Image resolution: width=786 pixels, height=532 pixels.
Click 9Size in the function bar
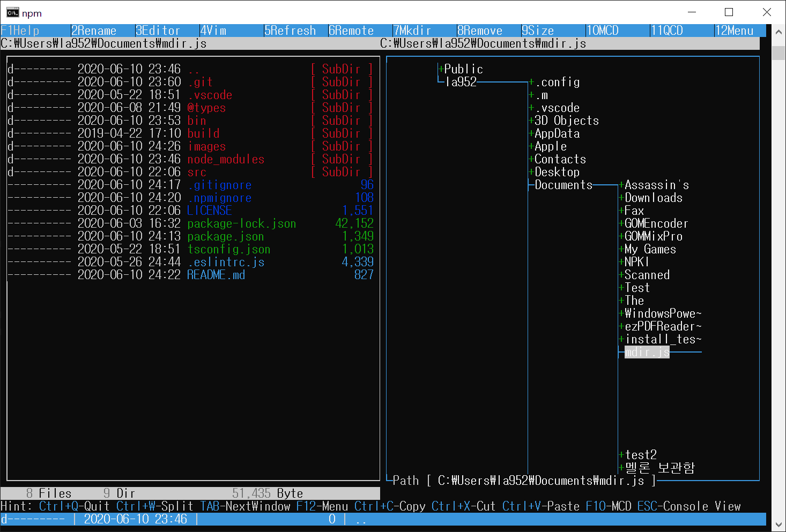[x=538, y=31]
